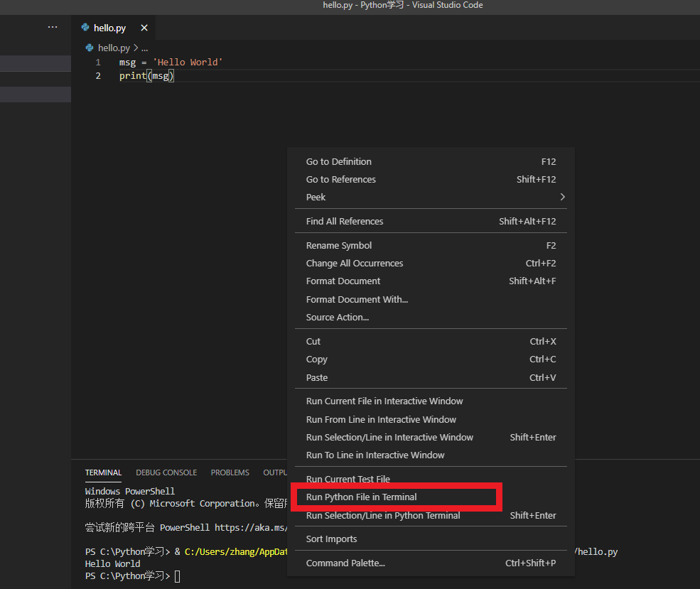The height and width of the screenshot is (589, 700).
Task: Click the Python icon on hello.py tab
Action: click(85, 28)
